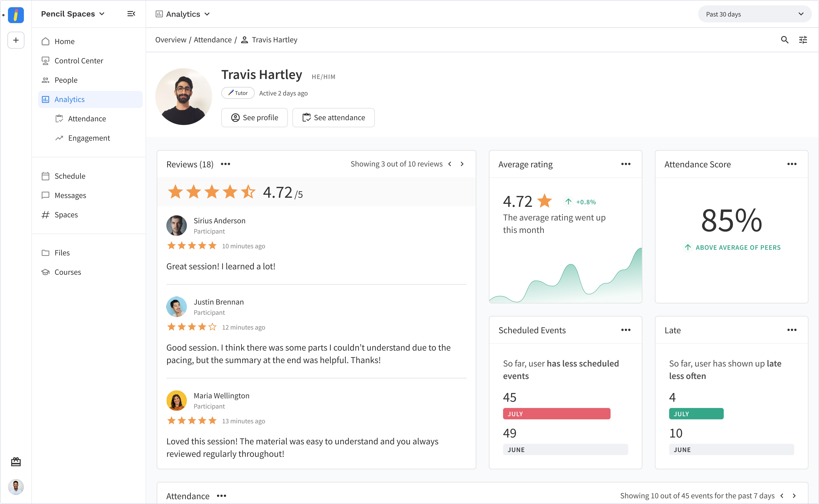Click the See attendance button
The width and height of the screenshot is (819, 504).
click(x=334, y=118)
